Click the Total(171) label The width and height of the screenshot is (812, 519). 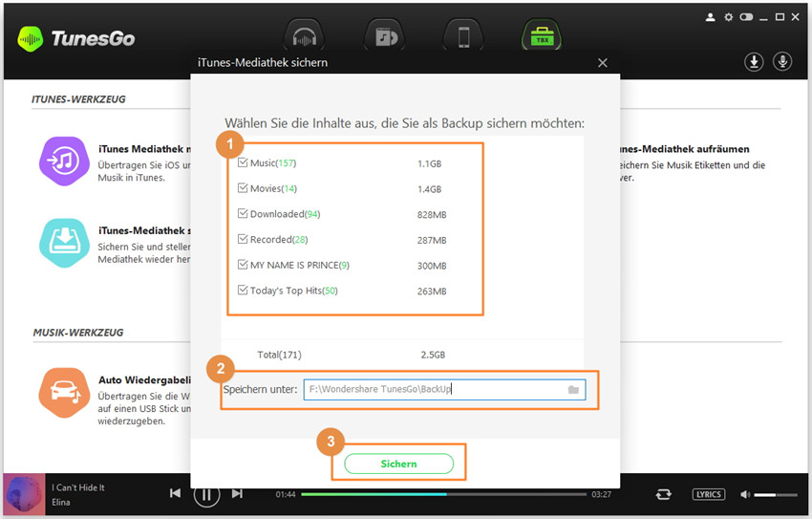pyautogui.click(x=279, y=355)
